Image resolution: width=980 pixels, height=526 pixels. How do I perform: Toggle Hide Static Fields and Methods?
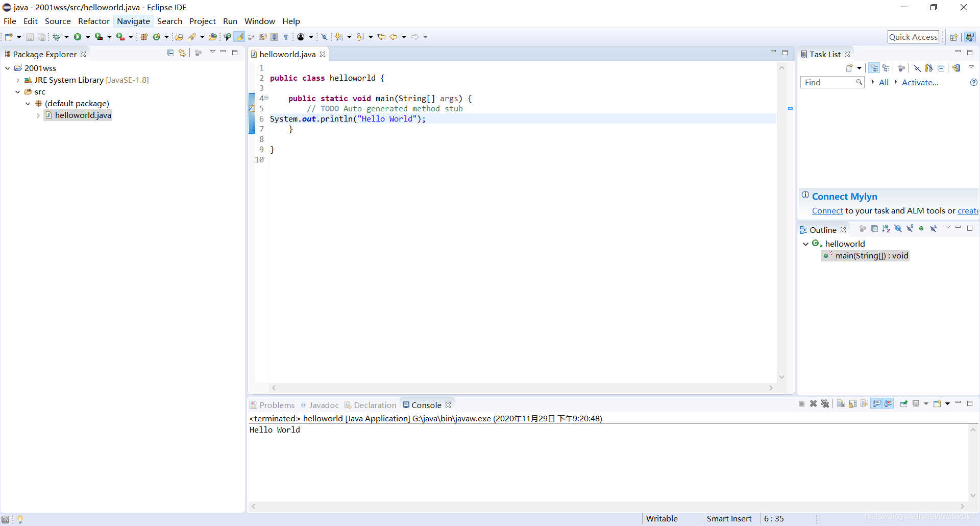point(910,228)
